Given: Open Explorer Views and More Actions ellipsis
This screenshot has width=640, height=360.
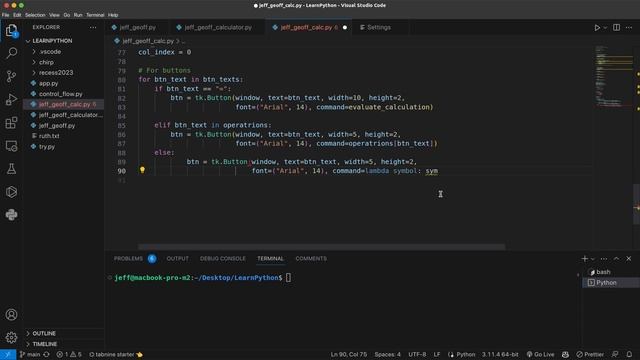Looking at the screenshot, I should pos(93,27).
